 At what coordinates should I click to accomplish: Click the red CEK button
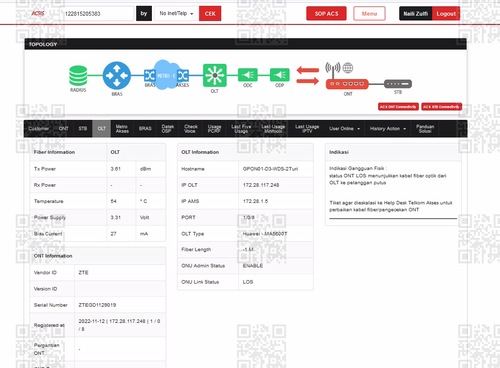coord(210,14)
